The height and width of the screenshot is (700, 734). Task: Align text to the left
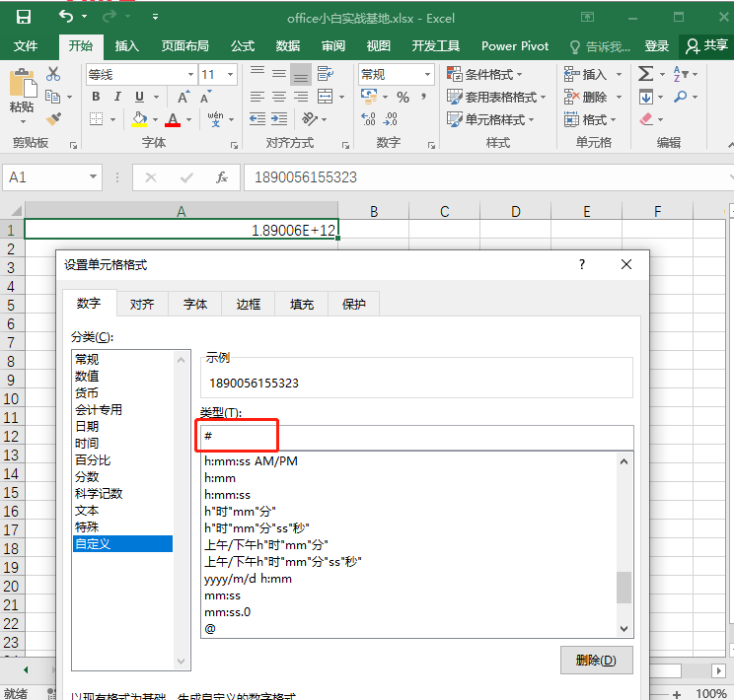tap(257, 97)
